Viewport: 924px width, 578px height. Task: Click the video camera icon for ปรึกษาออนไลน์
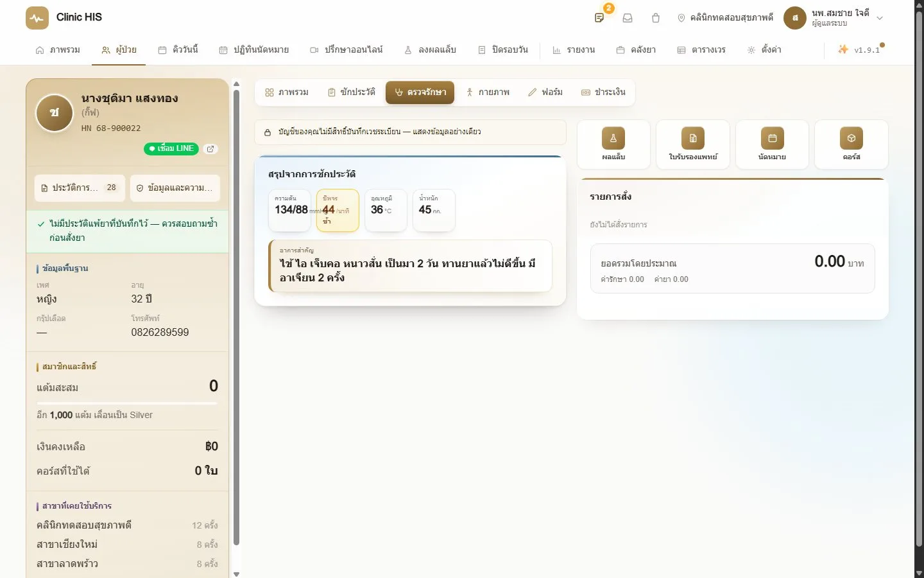point(314,50)
